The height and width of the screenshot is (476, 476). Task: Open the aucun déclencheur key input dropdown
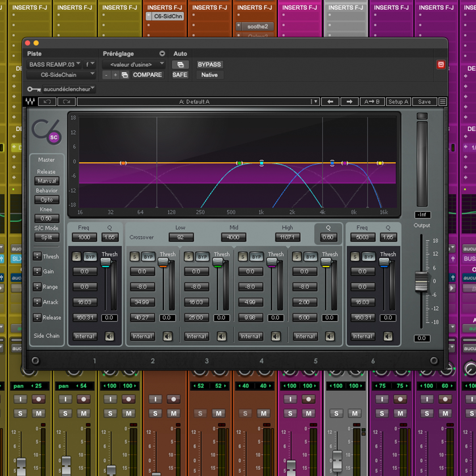click(69, 89)
